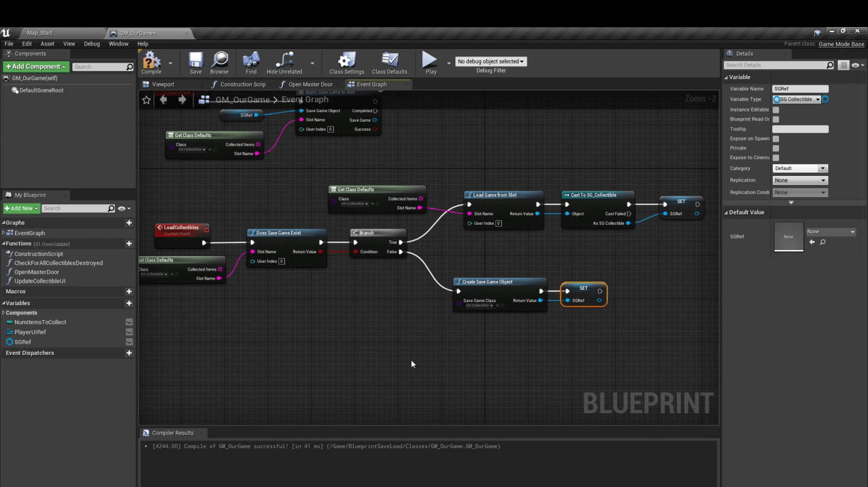Compile the blueprint
Screen dimensions: 868x487
[x=152, y=62]
